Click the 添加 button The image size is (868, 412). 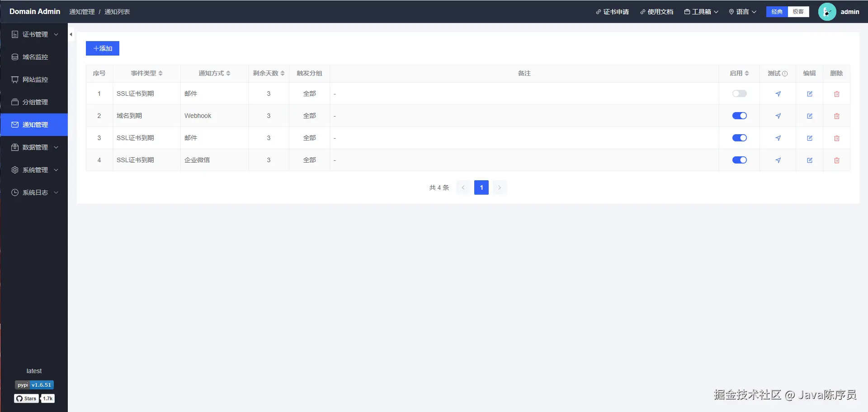point(103,48)
